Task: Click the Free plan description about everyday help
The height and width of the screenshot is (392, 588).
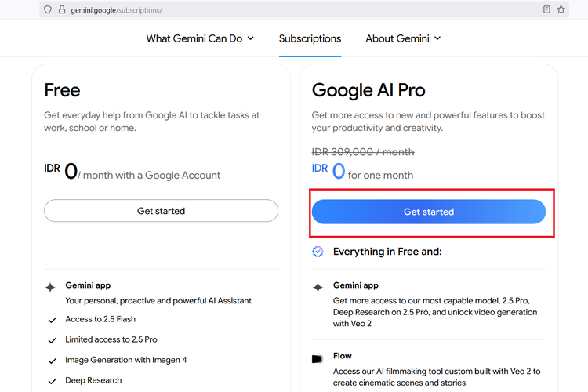Action: point(151,122)
